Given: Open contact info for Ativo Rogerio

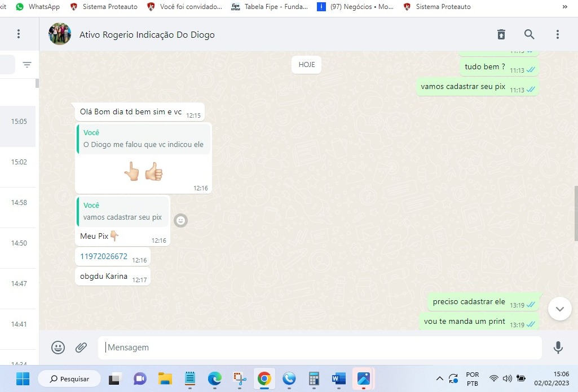Looking at the screenshot, I should tap(147, 34).
